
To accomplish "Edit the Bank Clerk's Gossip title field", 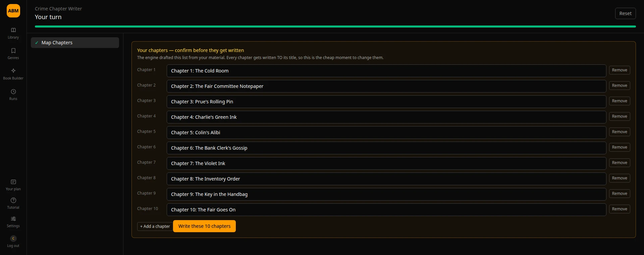I will [386, 148].
